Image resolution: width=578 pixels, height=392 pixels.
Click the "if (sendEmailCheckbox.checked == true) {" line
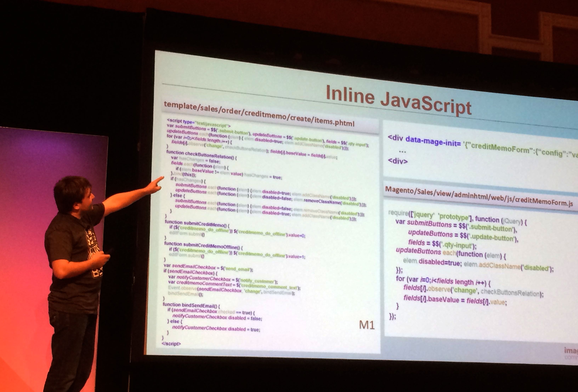click(x=211, y=311)
